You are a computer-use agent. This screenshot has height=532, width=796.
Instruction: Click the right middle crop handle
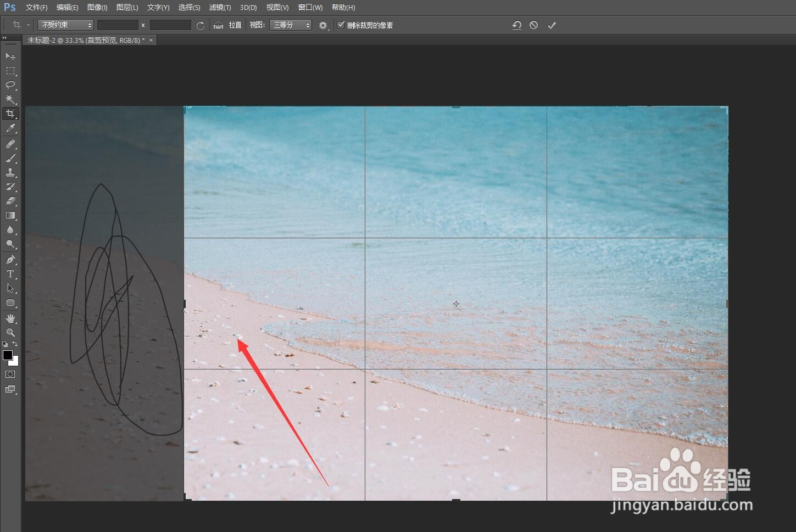(727, 304)
